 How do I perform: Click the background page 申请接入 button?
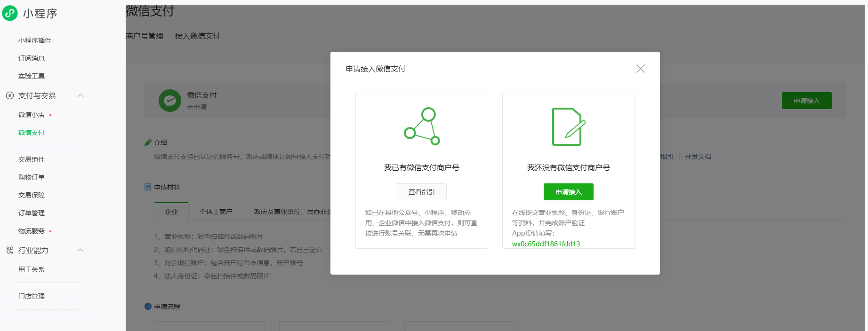pyautogui.click(x=806, y=101)
